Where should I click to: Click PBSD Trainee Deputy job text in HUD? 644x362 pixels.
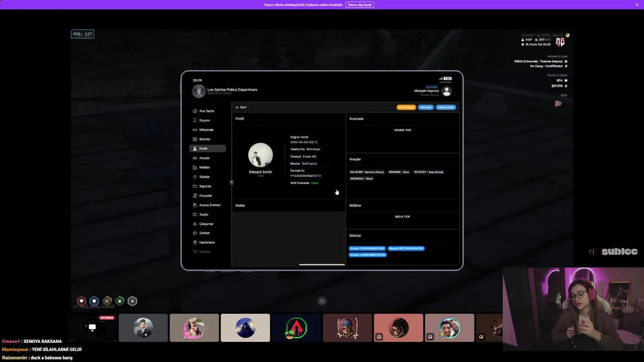(x=538, y=61)
